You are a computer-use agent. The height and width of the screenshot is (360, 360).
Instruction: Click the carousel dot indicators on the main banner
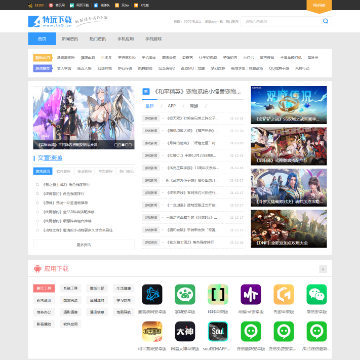[x=123, y=145]
